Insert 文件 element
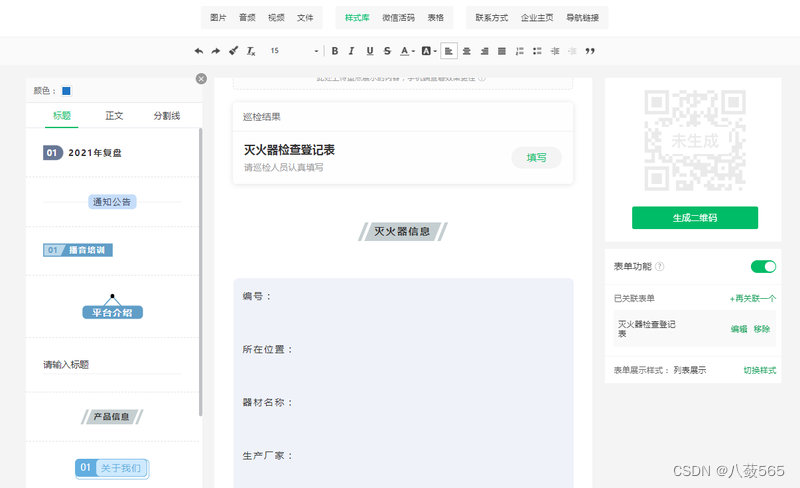Screen dimensions: 800x488 305,18
